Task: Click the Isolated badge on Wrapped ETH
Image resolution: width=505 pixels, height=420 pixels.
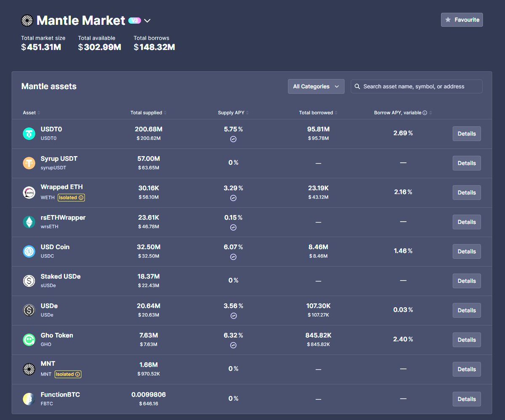Action: [71, 197]
